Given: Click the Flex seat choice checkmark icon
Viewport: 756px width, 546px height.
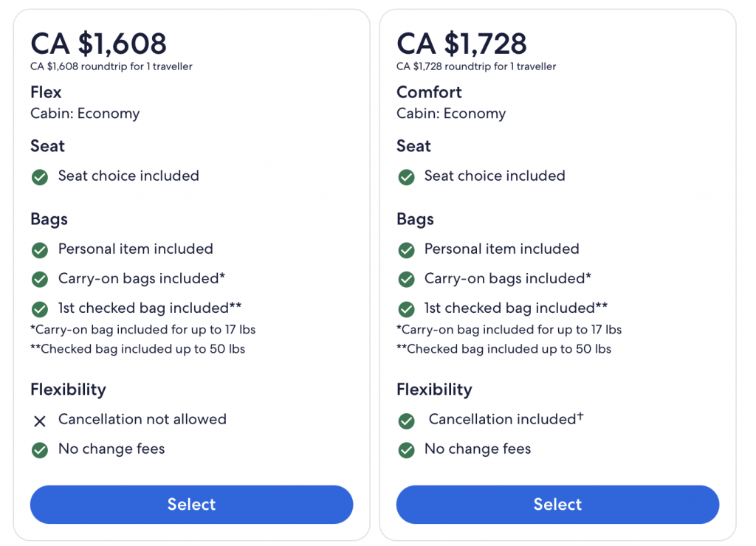Looking at the screenshot, I should pyautogui.click(x=40, y=177).
